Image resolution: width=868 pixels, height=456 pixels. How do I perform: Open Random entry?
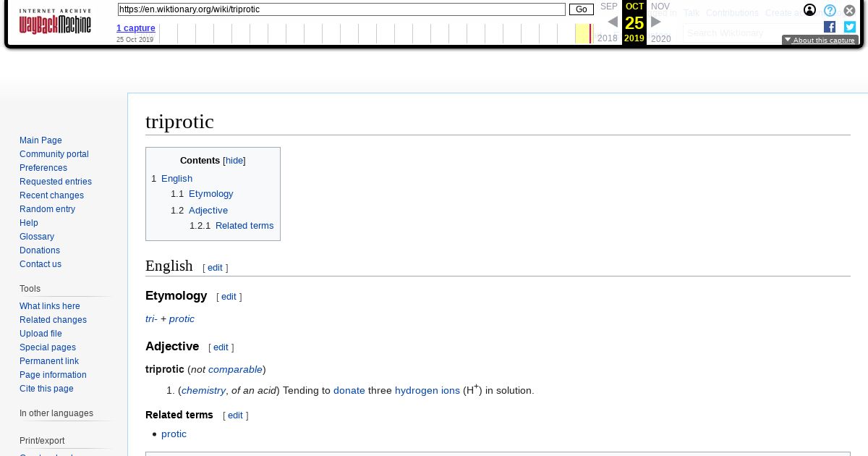[47, 209]
